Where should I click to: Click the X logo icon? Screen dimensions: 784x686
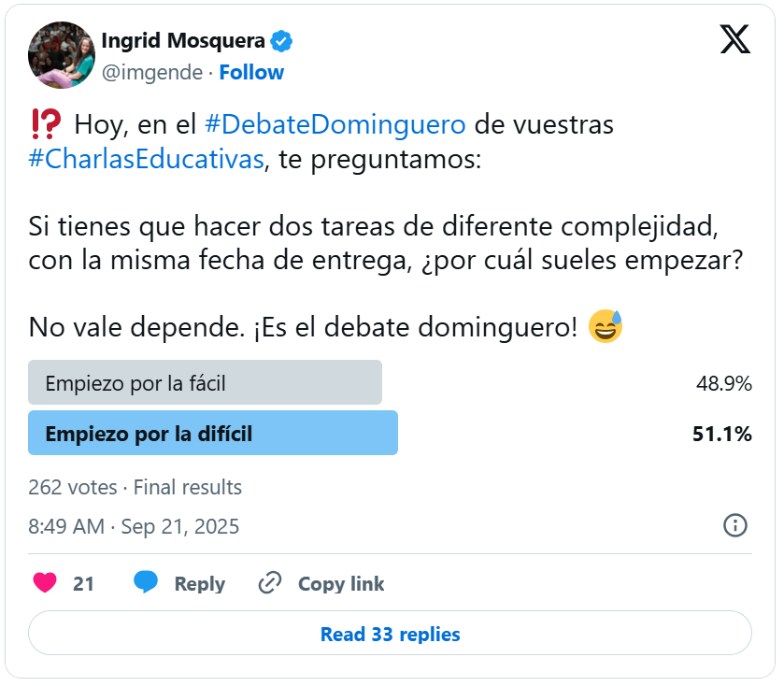[x=735, y=38]
